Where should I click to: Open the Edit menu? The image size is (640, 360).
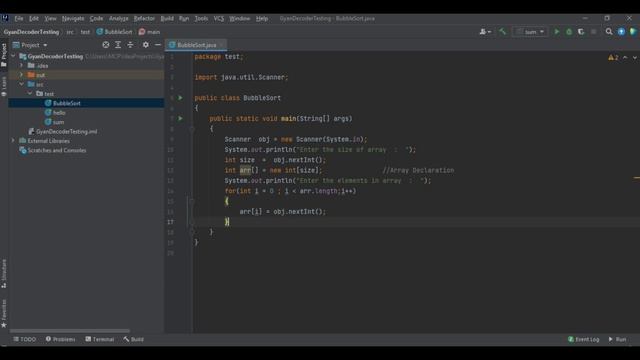point(34,18)
